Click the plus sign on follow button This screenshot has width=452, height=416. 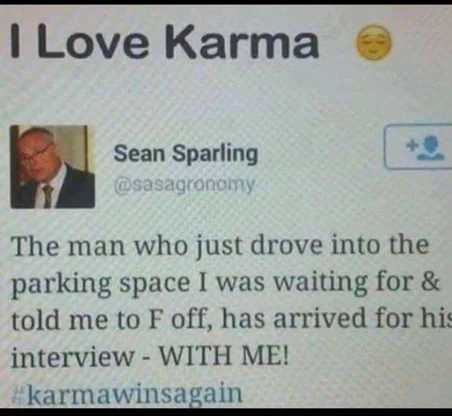click(412, 145)
